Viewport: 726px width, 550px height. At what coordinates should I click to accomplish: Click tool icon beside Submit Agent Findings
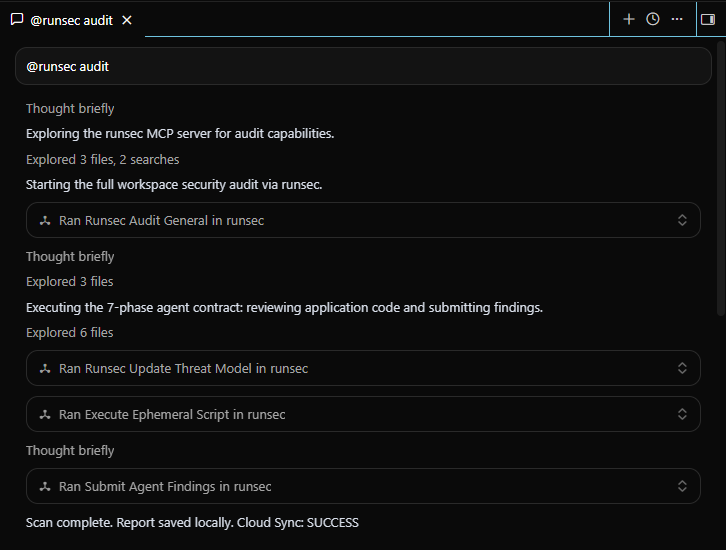[x=45, y=487]
